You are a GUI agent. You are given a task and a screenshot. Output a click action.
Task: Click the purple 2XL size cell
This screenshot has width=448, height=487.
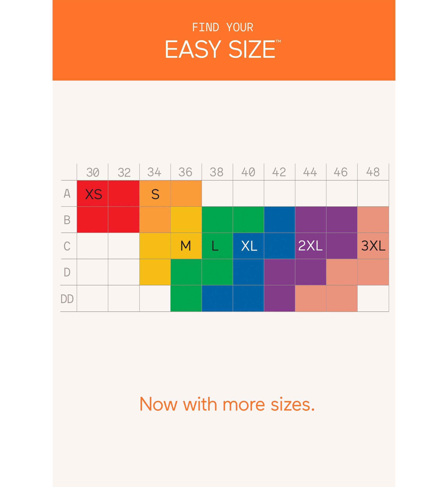pyautogui.click(x=310, y=246)
